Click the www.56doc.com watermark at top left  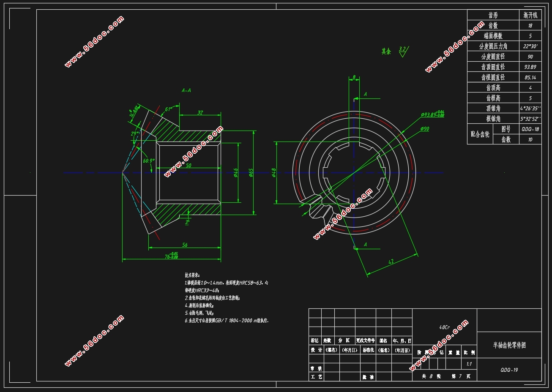pyautogui.click(x=94, y=41)
